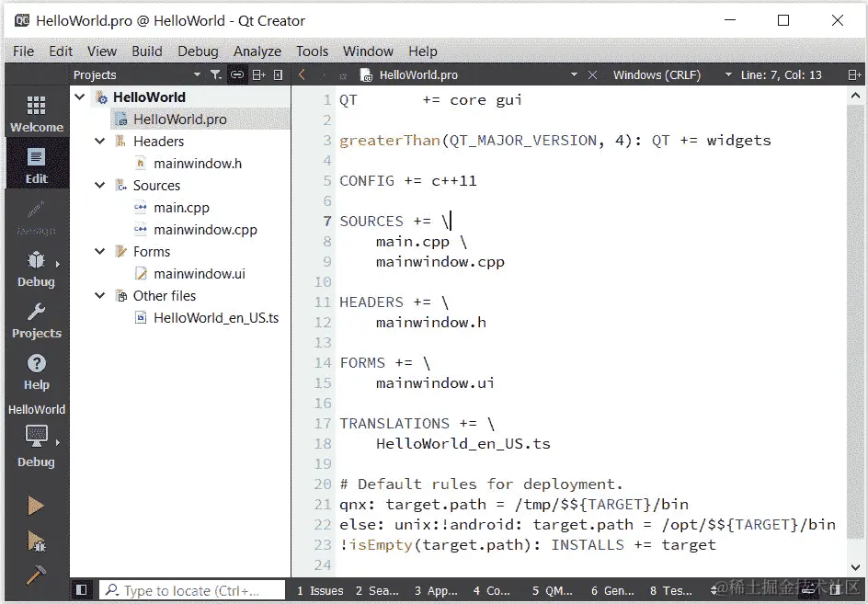Open the 1 Issues output pane
868x604 pixels.
point(320,591)
